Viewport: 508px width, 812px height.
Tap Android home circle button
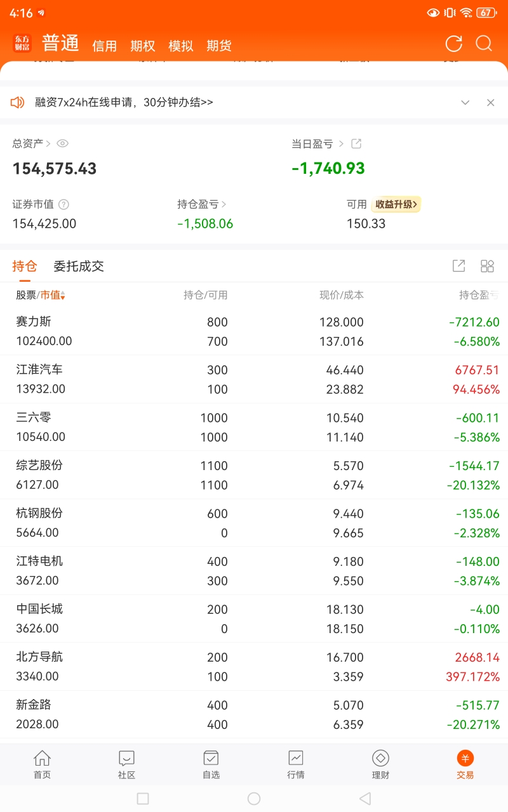coord(254,799)
